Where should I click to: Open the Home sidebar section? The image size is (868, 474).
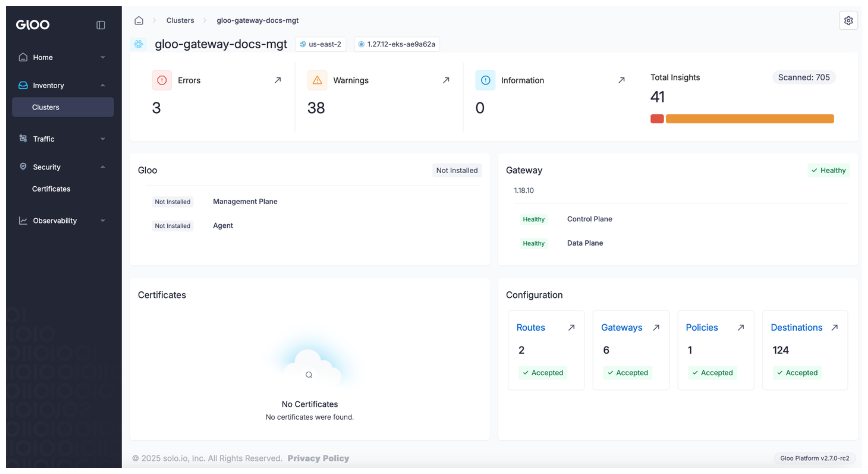click(63, 57)
